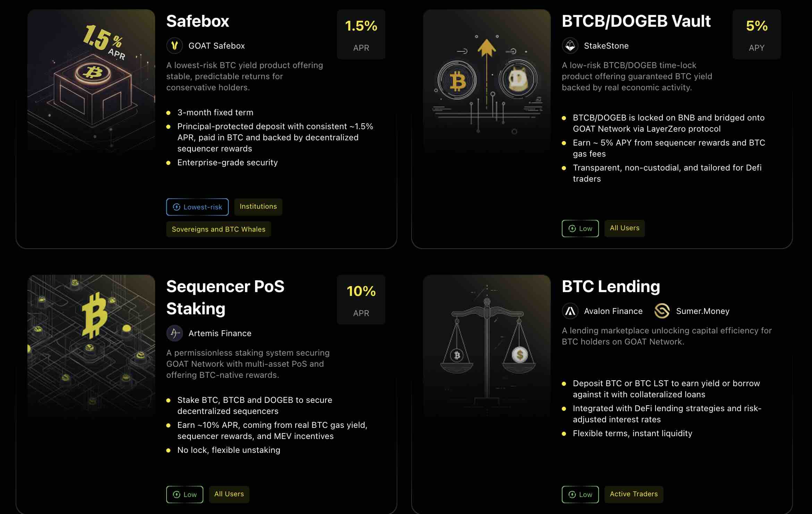Click the Low risk badge on Sequencer PoS Staking
Viewport: 812px width, 514px height.
point(185,495)
